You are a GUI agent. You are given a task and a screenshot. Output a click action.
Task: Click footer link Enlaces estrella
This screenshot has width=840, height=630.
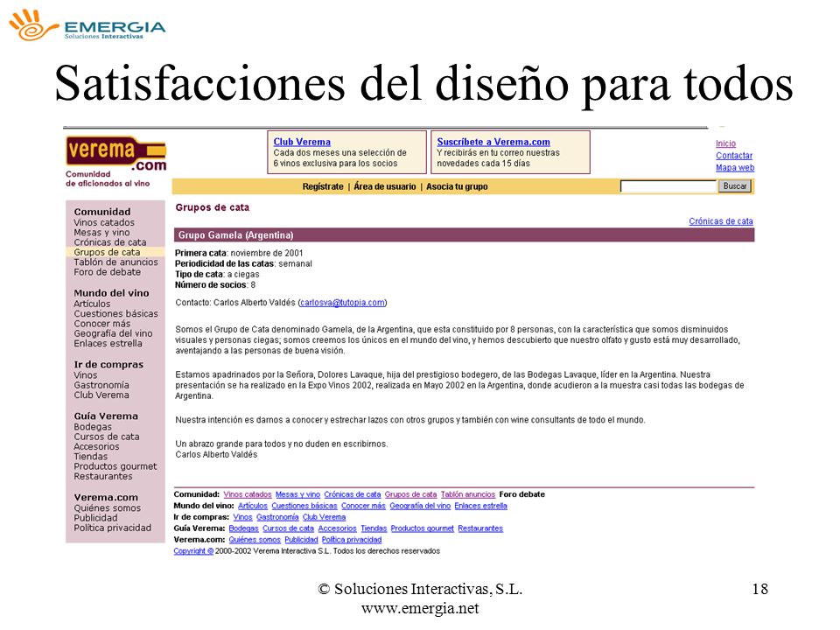pyautogui.click(x=480, y=506)
